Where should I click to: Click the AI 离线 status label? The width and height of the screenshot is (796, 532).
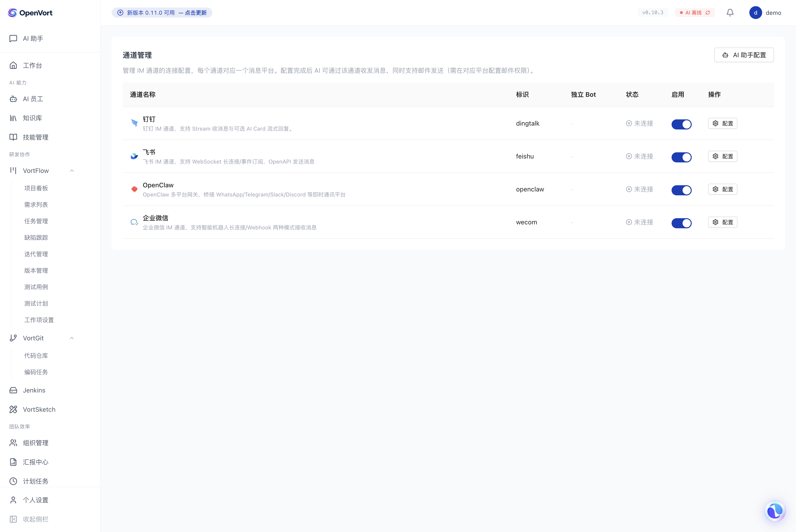[x=693, y=13]
